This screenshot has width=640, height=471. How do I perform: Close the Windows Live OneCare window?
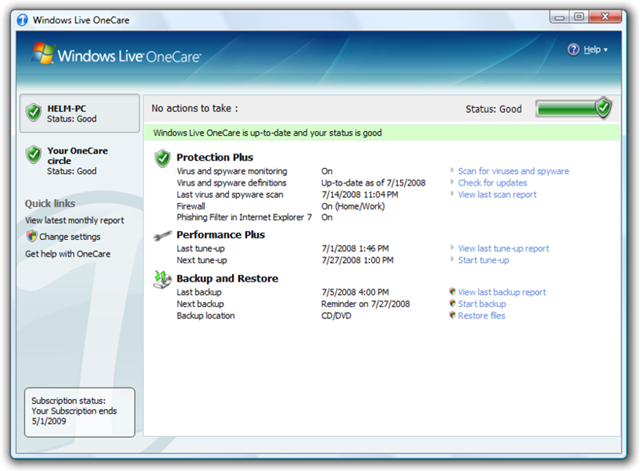pos(605,17)
